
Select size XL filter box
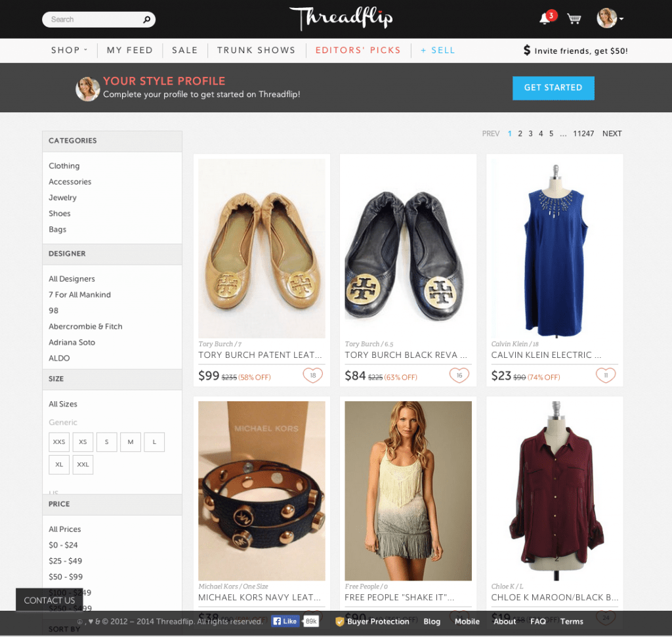(59, 464)
